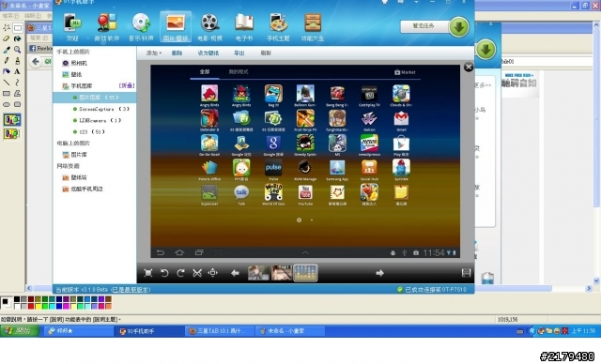The image size is (601, 364).
Task: Click the fit-to-screen icon in viewer bar
Action: (148, 273)
